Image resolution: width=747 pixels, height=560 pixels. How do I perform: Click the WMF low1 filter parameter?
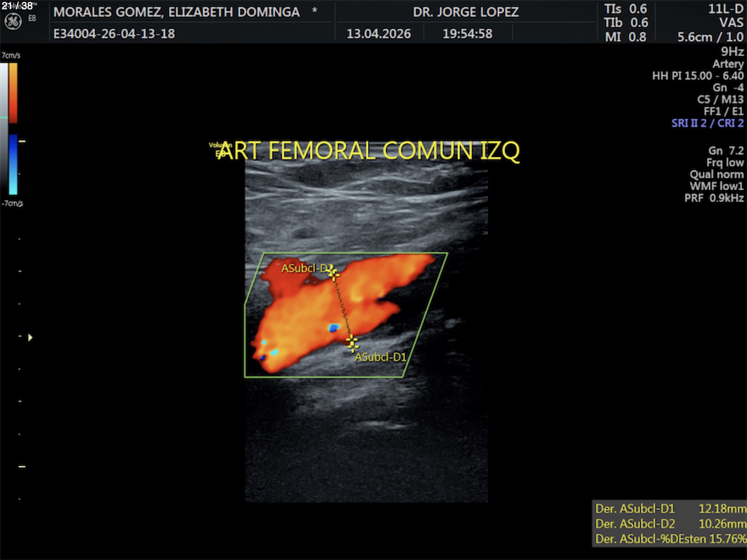[x=716, y=186]
